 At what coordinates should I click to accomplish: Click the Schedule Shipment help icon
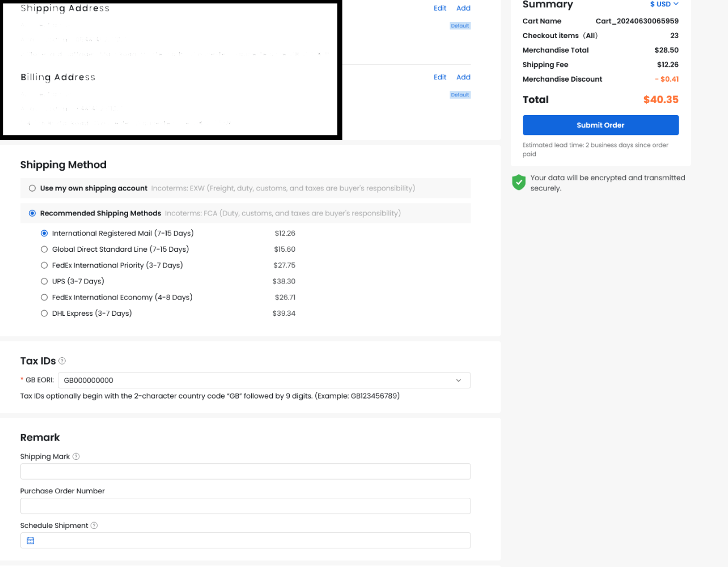click(94, 526)
